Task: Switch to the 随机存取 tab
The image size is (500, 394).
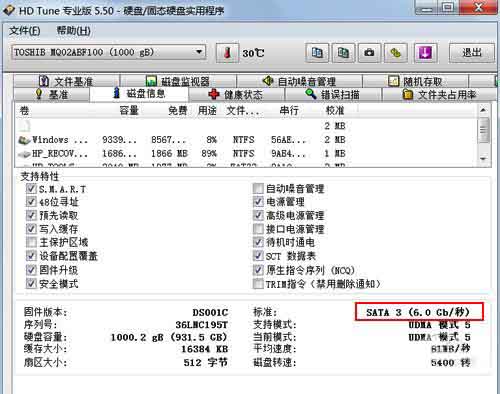Action: [415, 81]
